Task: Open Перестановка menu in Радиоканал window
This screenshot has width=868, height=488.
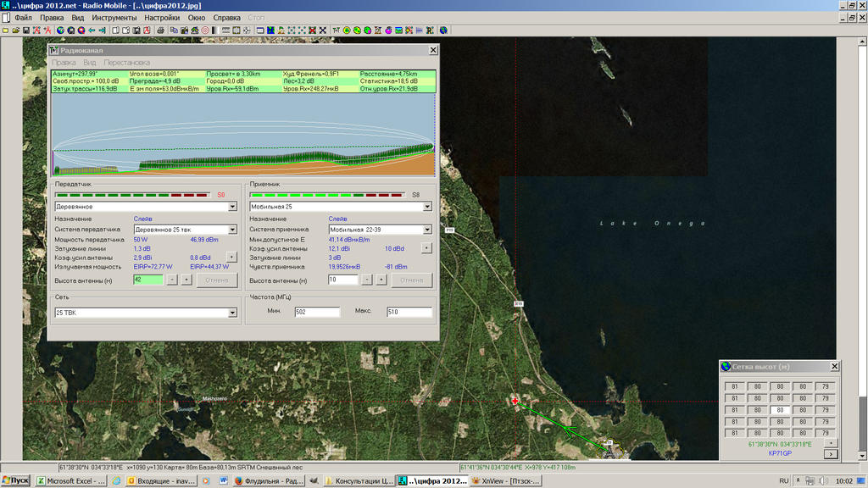Action: (127, 63)
